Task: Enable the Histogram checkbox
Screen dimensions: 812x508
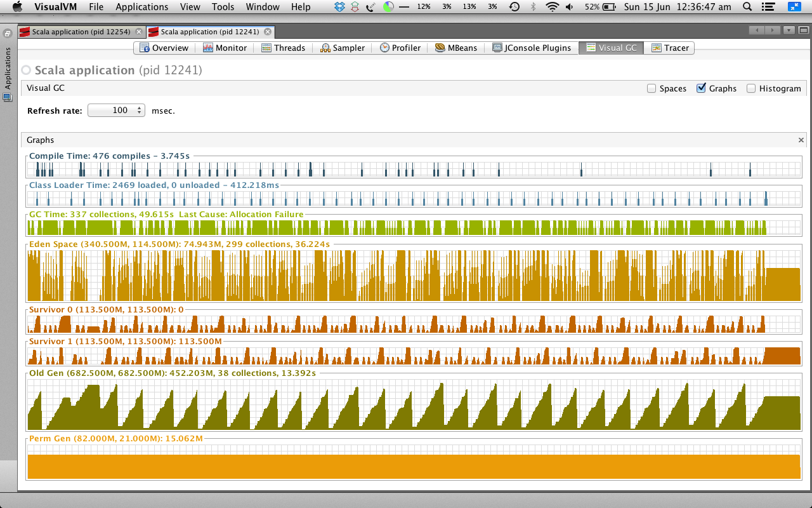Action: pos(751,88)
